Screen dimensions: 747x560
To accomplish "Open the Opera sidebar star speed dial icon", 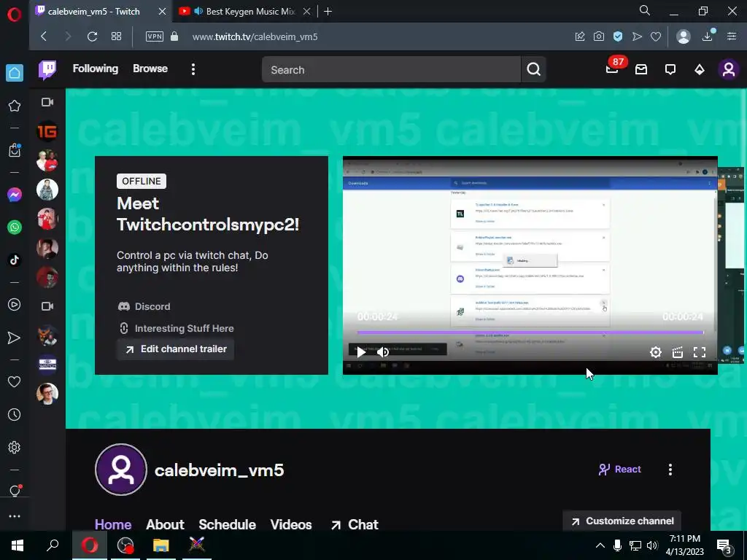I will pyautogui.click(x=15, y=106).
